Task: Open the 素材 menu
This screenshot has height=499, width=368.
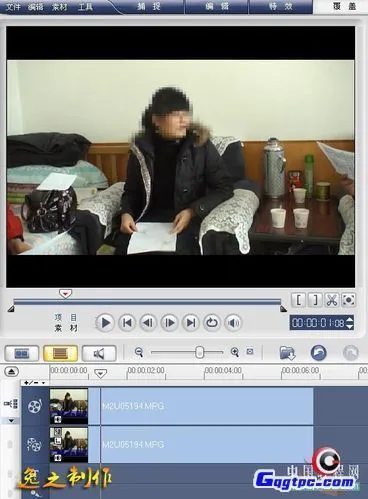Action: 60,6
